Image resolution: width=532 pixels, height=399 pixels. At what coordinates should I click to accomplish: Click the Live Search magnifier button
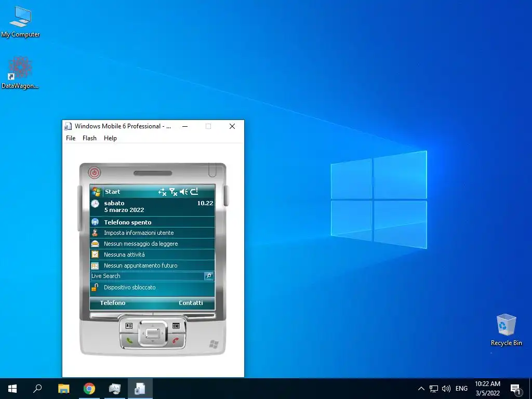coord(209,276)
